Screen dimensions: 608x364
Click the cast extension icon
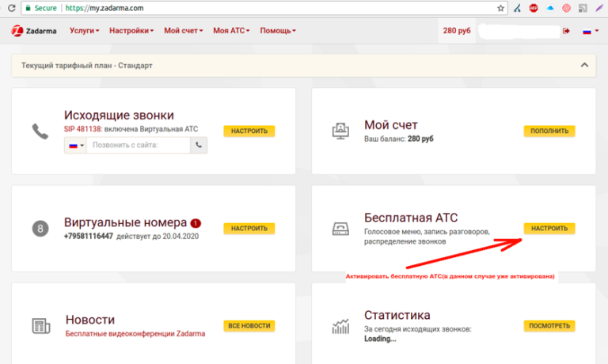pos(583,8)
